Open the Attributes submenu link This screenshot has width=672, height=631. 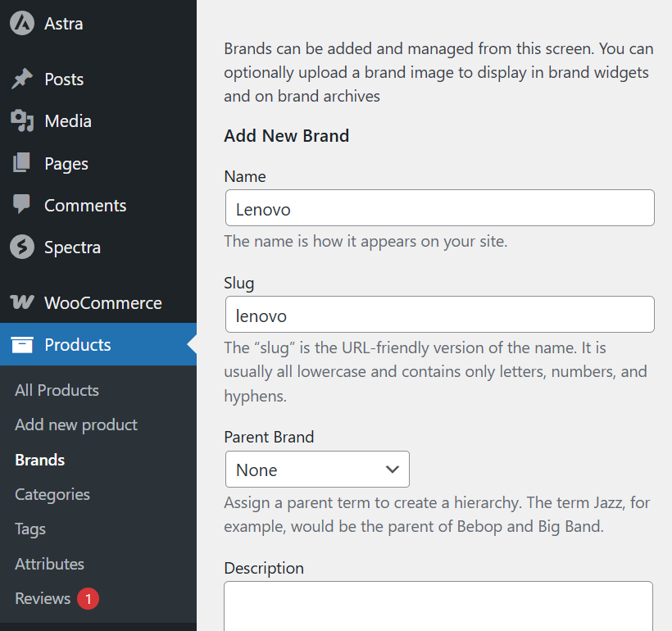(49, 564)
